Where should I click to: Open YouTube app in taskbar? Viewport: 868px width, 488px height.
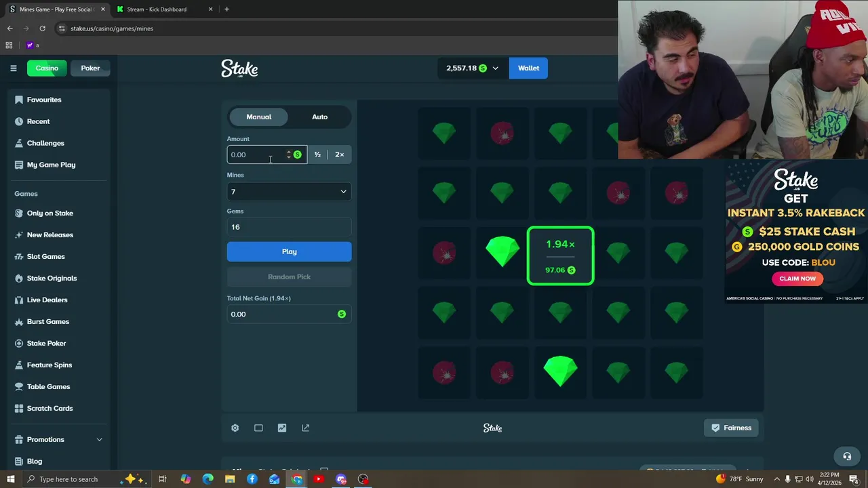click(319, 479)
